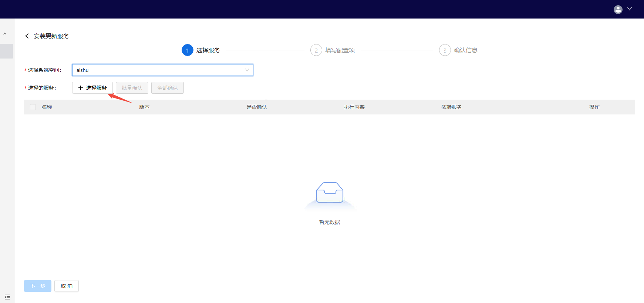Expand the account menu chevron beside avatar

tap(630, 9)
